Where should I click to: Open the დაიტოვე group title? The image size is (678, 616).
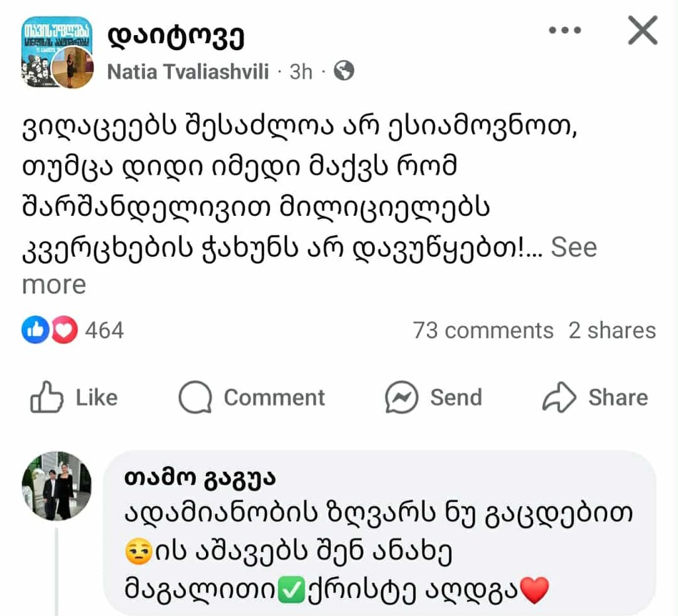(175, 38)
